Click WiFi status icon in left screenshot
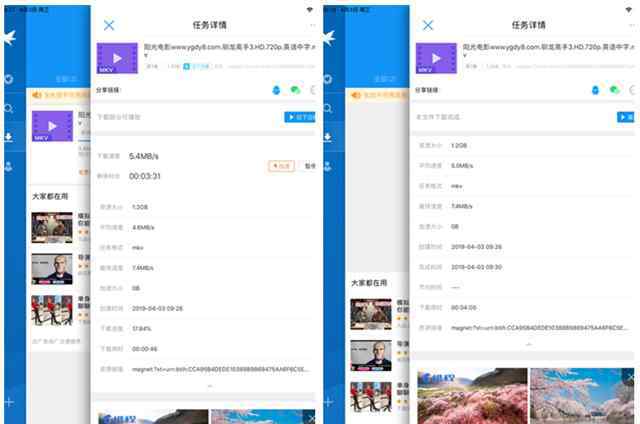The height and width of the screenshot is (424, 640). click(310, 9)
